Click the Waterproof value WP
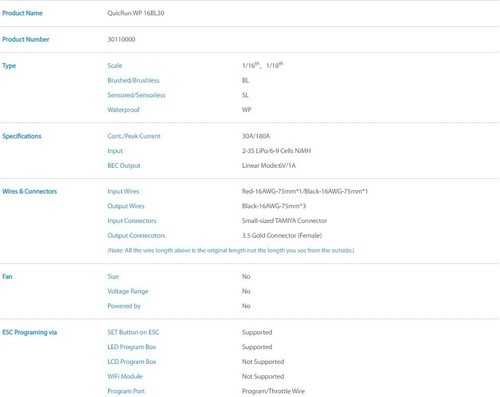Viewport: 500px width, 397px height. tap(247, 110)
